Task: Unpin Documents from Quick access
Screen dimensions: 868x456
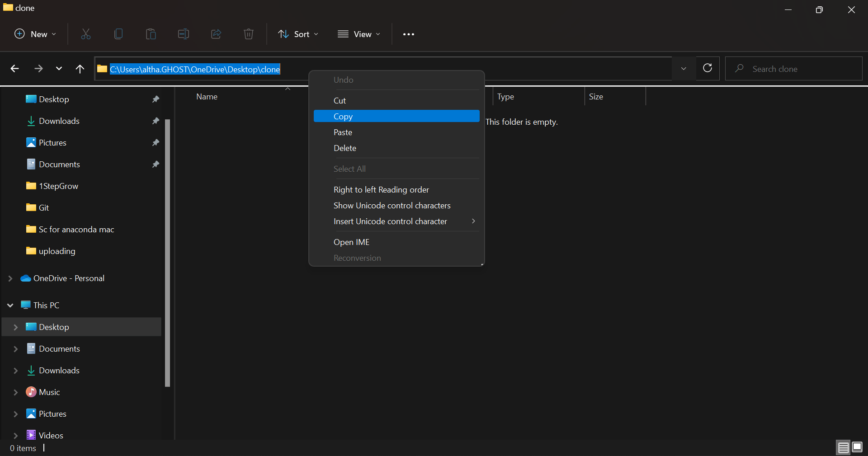Action: coord(156,164)
